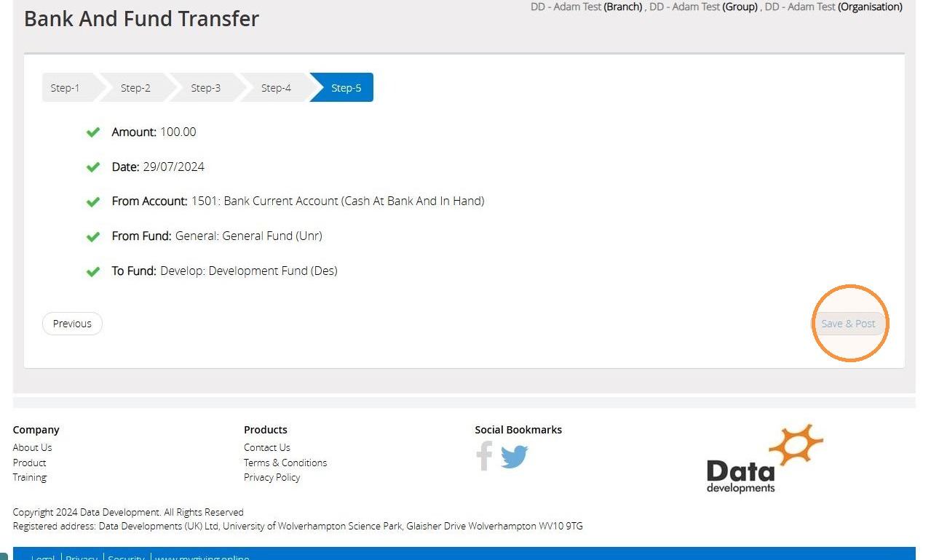The image size is (939, 560).
Task: Open the Facebook social bookmark icon
Action: (x=485, y=456)
